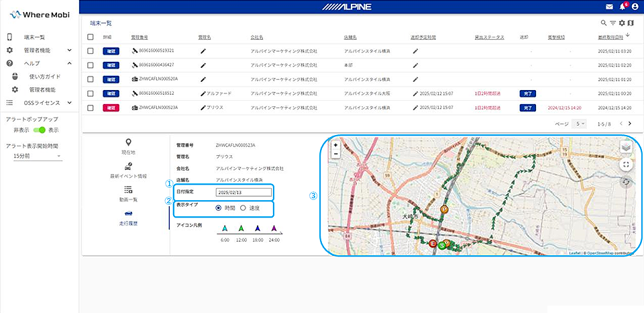Toggle the アラートポップアップ switch
The height and width of the screenshot is (313, 644).
40,130
